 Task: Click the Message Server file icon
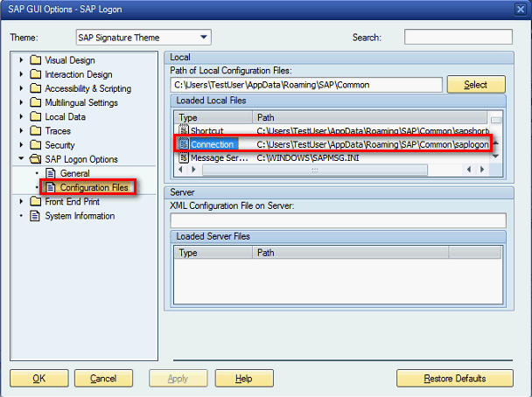click(x=184, y=157)
